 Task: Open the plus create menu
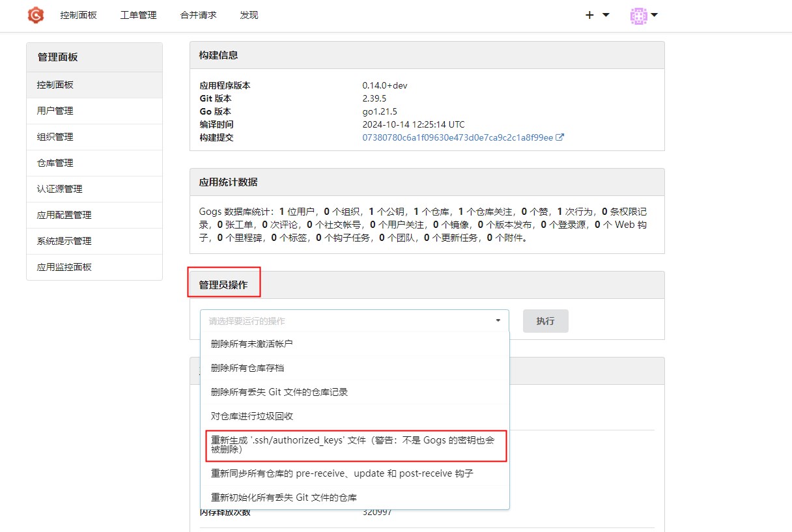pos(597,15)
